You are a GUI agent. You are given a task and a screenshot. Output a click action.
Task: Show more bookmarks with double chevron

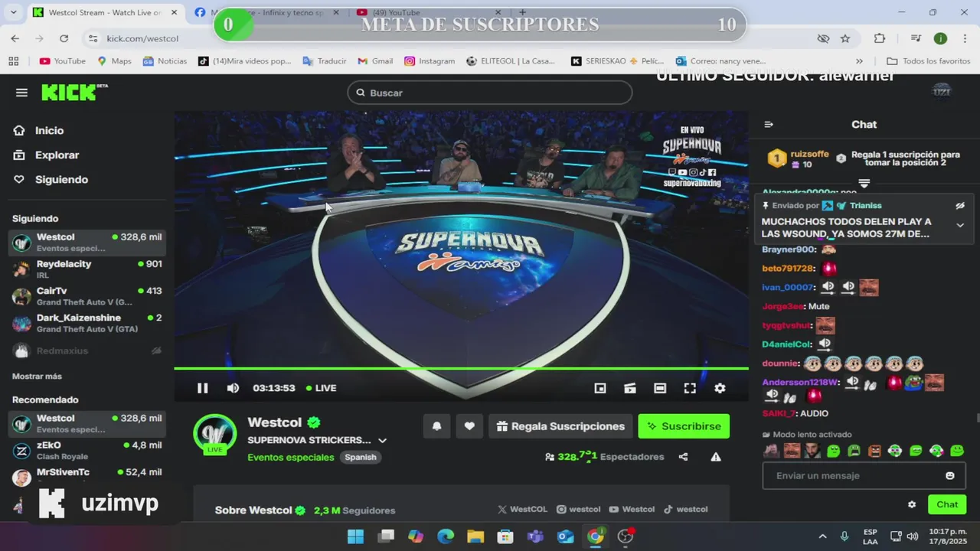pos(859,61)
